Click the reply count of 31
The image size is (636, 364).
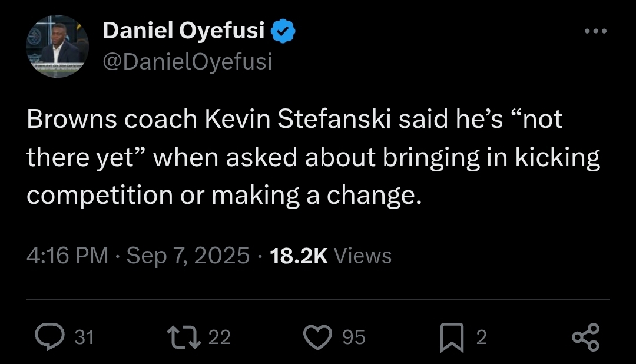pos(85,337)
